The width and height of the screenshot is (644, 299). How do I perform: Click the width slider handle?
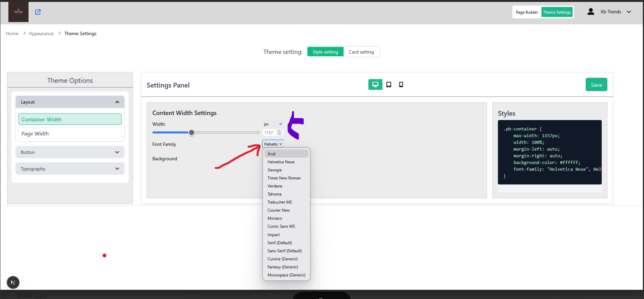pos(192,132)
